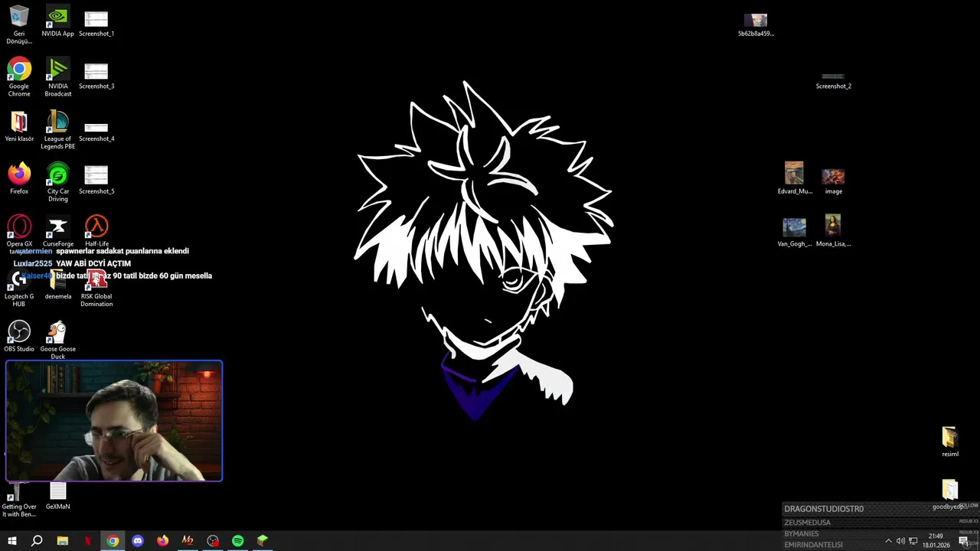Launch the RISK Global Domination shortcut
Screen dimensions: 980x551
96,289
